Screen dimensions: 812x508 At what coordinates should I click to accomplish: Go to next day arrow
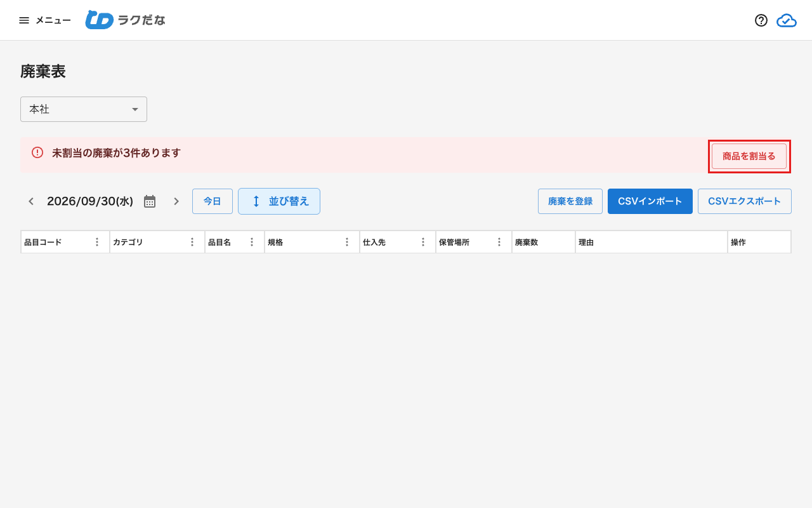(x=176, y=201)
